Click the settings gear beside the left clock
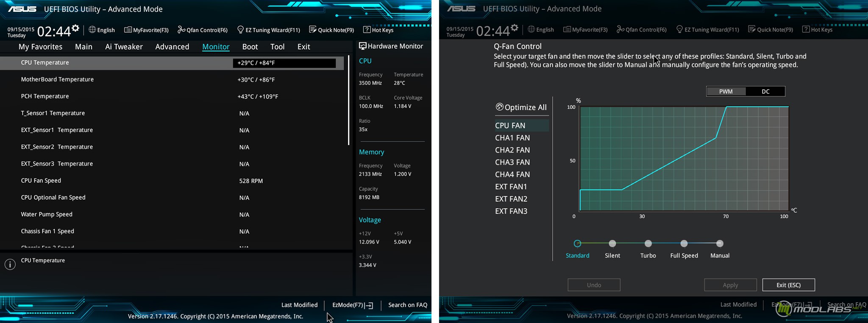The height and width of the screenshot is (323, 868). [75, 28]
